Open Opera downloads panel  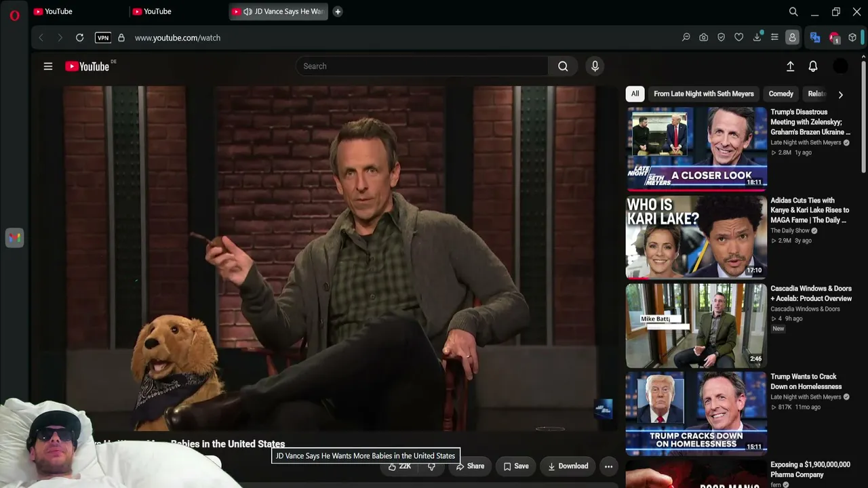(x=757, y=38)
